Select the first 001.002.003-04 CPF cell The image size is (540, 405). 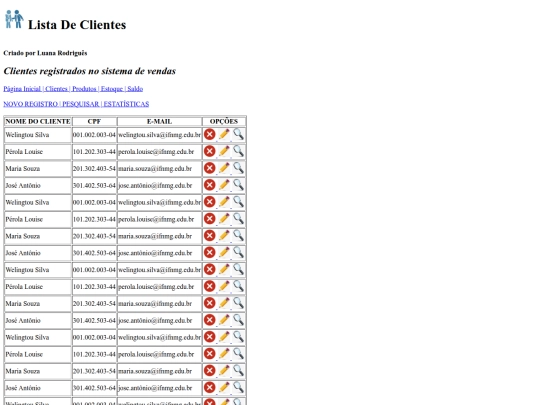(x=94, y=135)
